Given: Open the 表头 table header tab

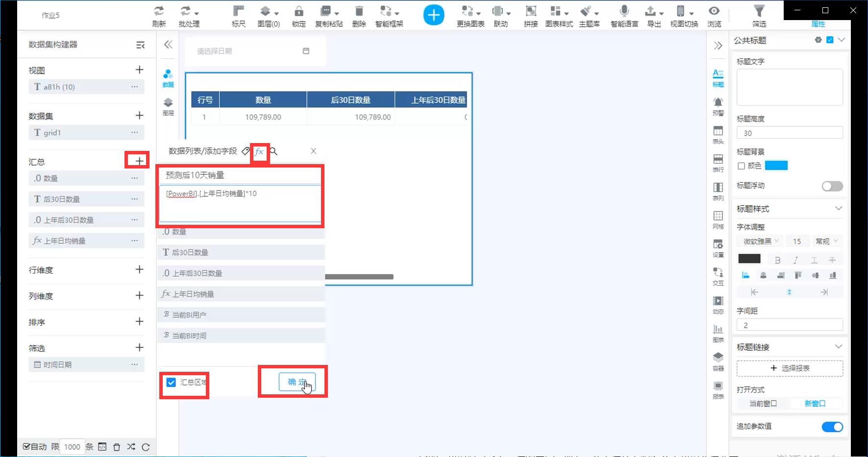Looking at the screenshot, I should click(718, 135).
